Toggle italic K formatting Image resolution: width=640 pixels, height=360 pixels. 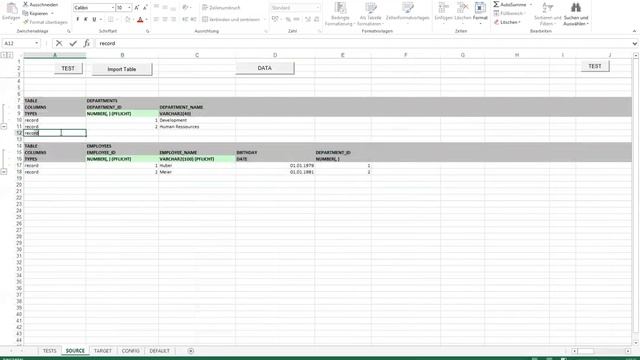[86, 20]
